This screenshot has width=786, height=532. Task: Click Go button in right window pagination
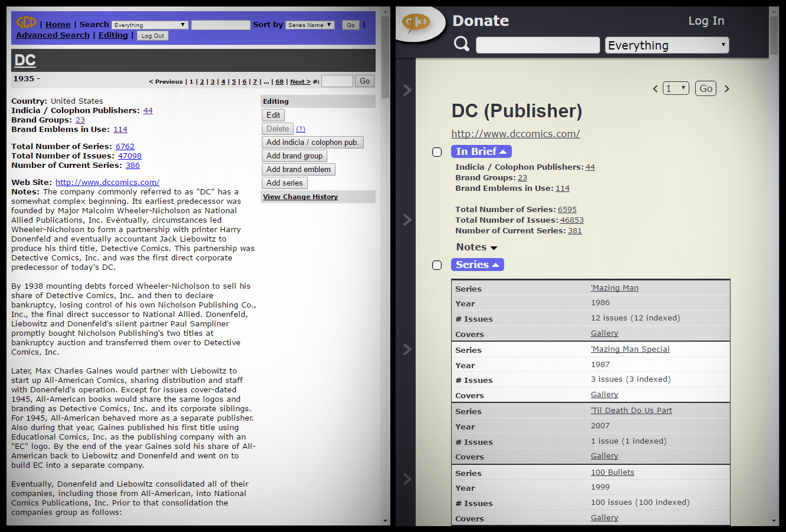706,88
